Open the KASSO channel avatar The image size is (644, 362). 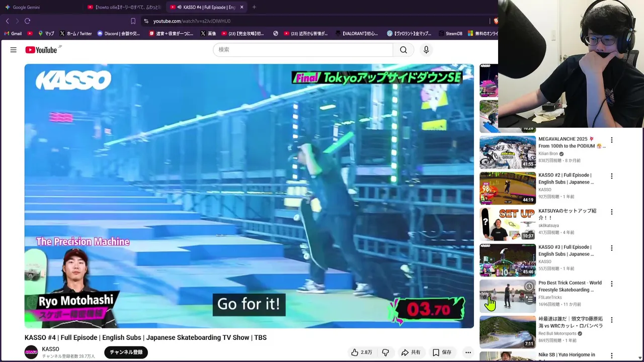31,352
